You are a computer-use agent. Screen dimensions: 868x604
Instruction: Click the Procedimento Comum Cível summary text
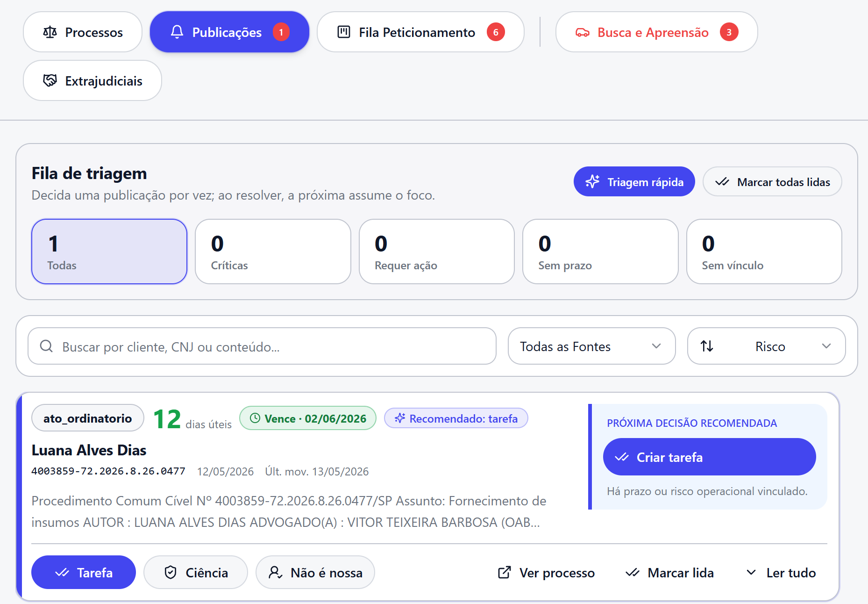tap(289, 511)
